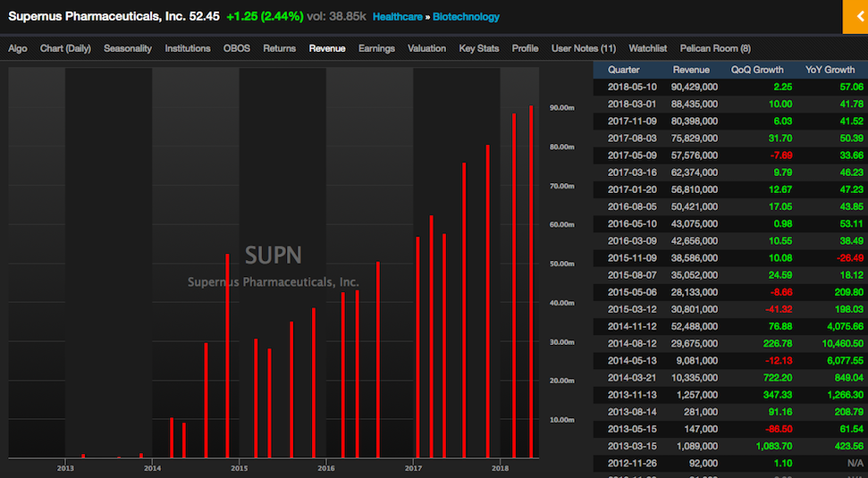Open the Valuation tab

426,48
